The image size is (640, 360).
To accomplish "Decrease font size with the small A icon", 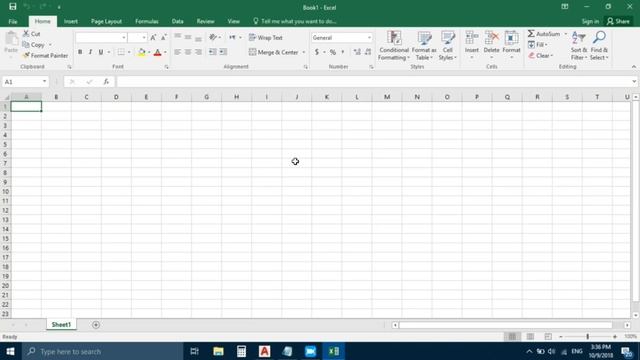I will pos(164,38).
